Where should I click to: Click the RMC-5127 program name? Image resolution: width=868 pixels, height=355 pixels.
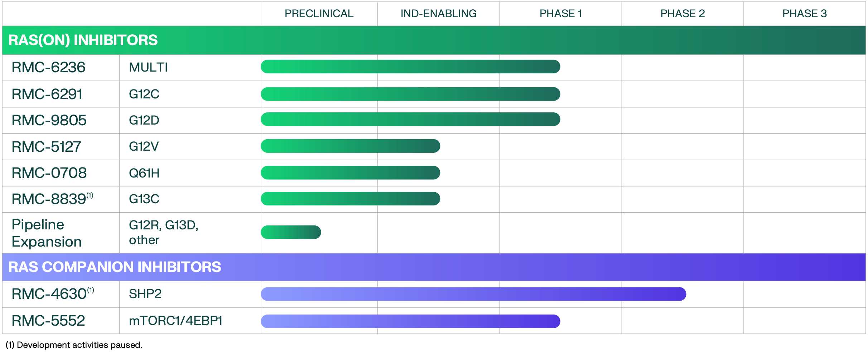click(46, 147)
